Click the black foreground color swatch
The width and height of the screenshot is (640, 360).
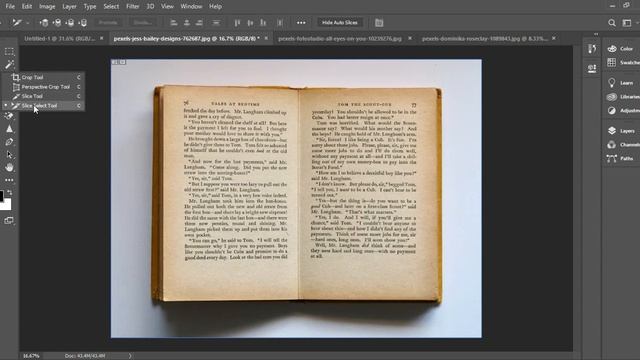[x=1, y=196]
